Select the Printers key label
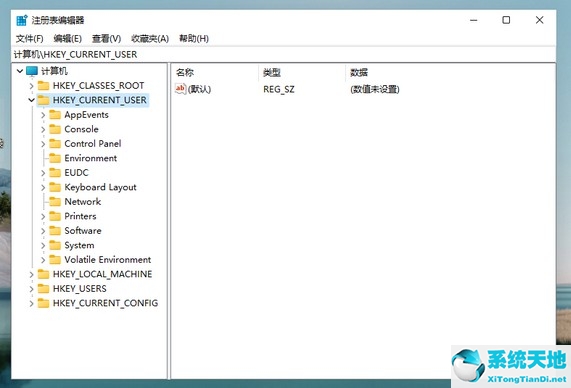Image resolution: width=571 pixels, height=388 pixels. coord(80,216)
